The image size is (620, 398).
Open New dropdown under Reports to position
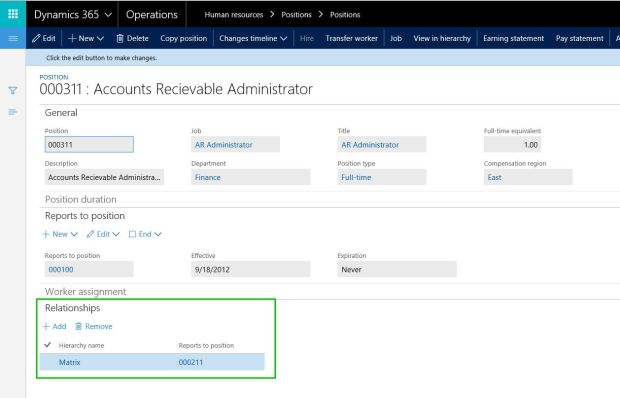tap(60, 234)
